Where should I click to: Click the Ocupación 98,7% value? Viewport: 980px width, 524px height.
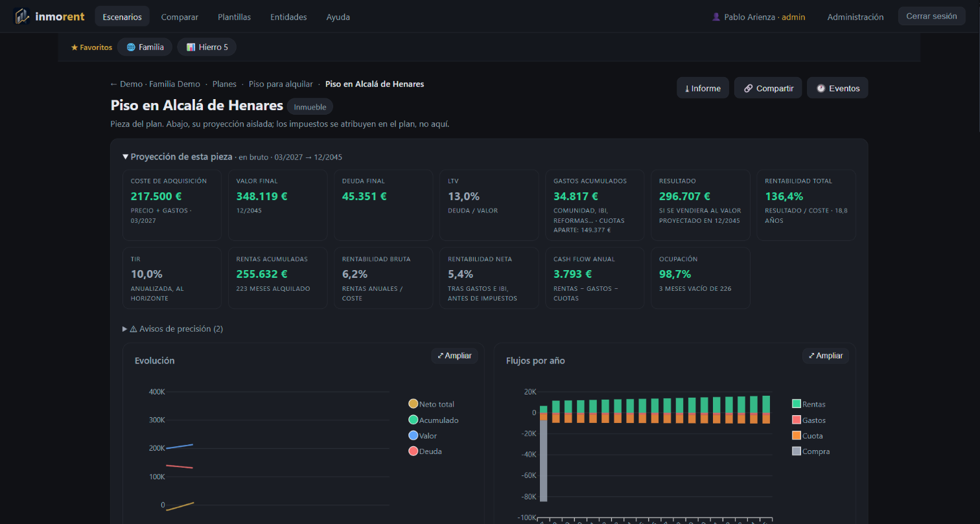675,274
